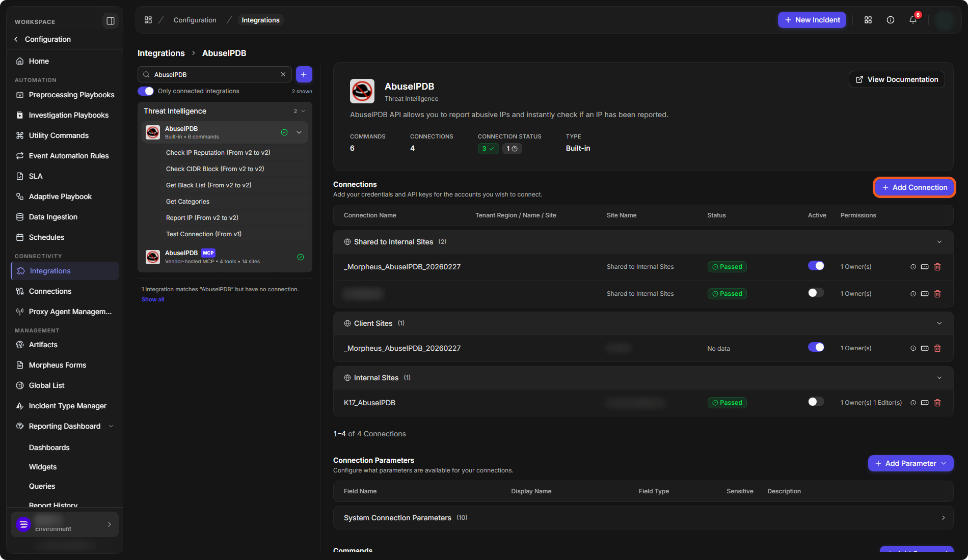Click the Show all link
The image size is (968, 560).
(153, 299)
